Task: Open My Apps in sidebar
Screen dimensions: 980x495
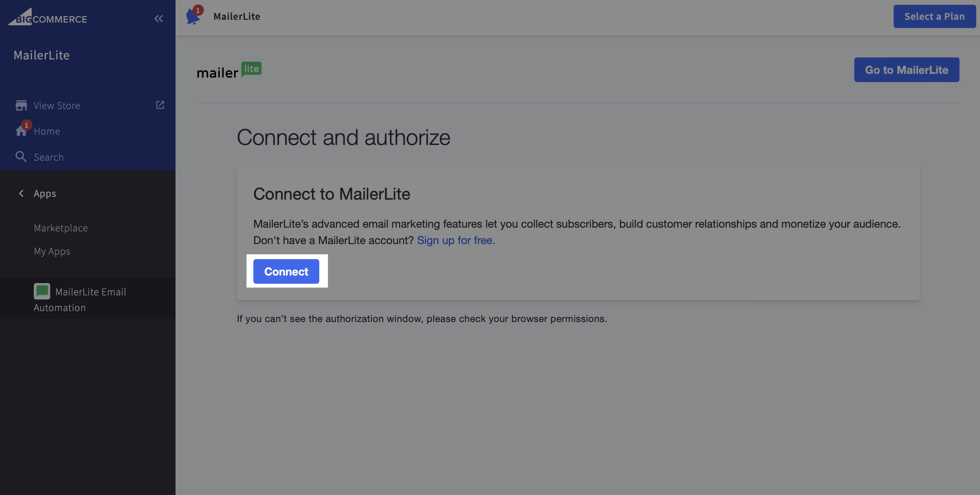Action: [x=52, y=251]
